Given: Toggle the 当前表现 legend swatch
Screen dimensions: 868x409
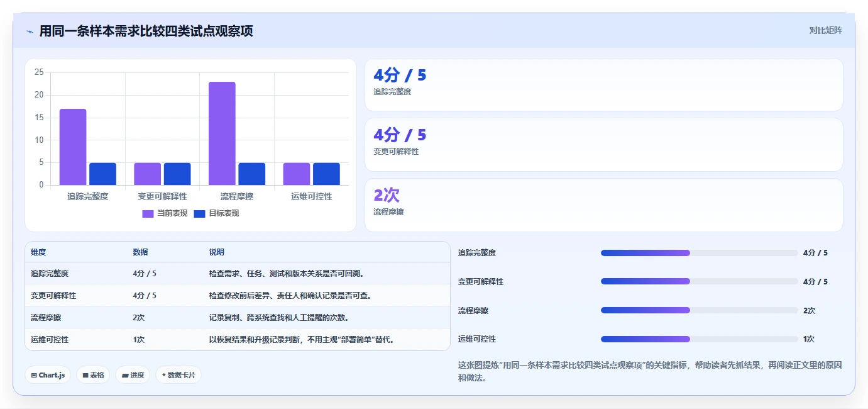Looking at the screenshot, I should [148, 213].
